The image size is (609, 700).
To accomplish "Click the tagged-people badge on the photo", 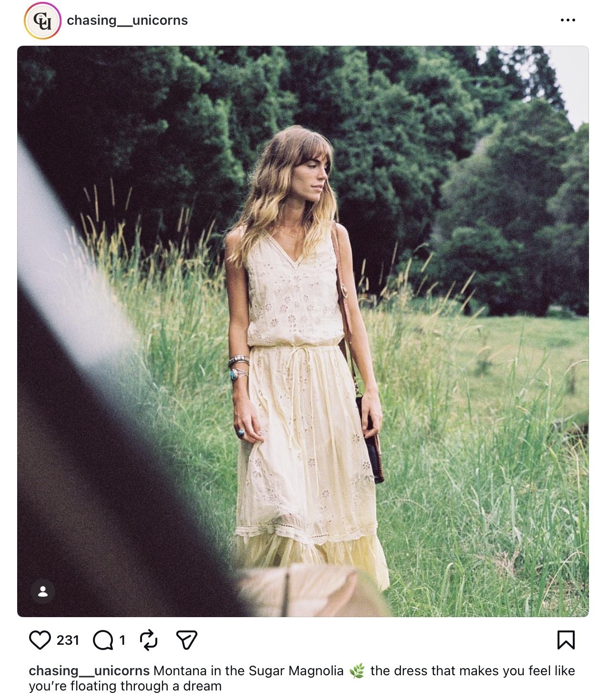I will point(44,592).
